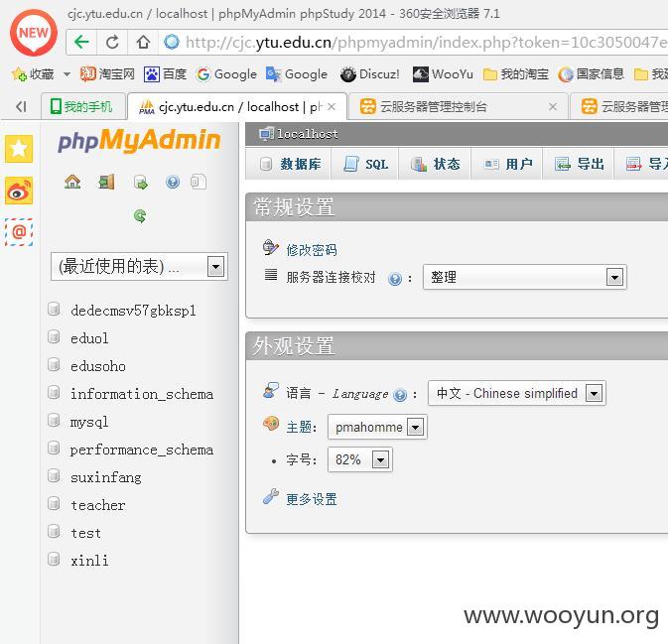Click the help icon beside 服务器连接校对
Screen dimensions: 668x644
(395, 279)
